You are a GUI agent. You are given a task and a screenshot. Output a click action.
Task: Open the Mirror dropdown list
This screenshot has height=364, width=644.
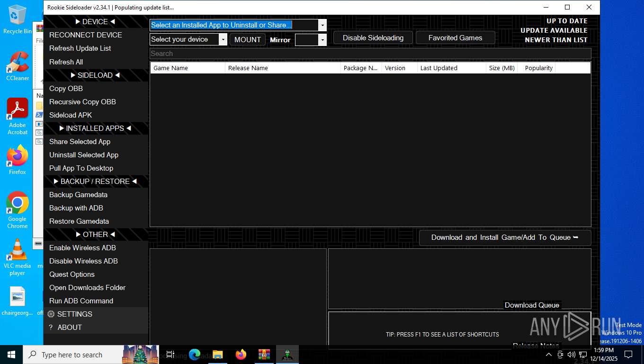pyautogui.click(x=322, y=40)
